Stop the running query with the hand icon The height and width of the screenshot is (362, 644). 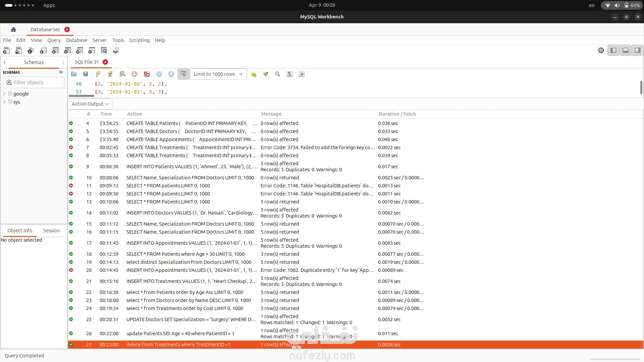134,74
